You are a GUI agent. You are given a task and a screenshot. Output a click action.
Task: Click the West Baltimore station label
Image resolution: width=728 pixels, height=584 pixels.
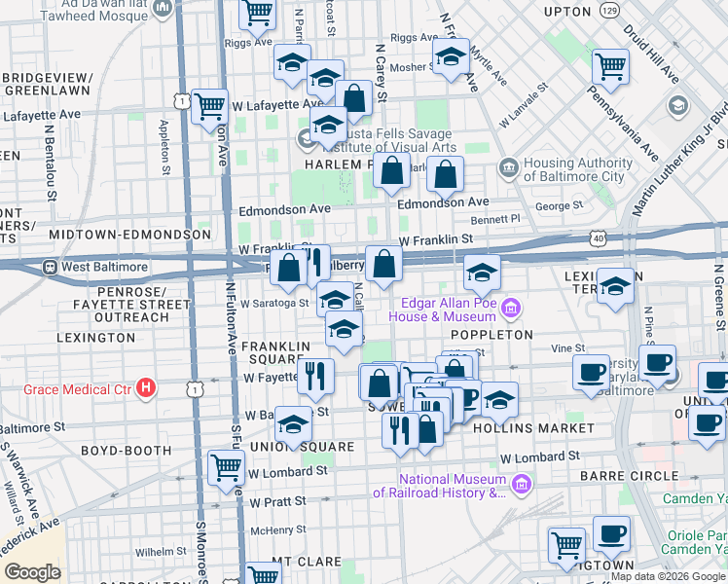pyautogui.click(x=104, y=267)
